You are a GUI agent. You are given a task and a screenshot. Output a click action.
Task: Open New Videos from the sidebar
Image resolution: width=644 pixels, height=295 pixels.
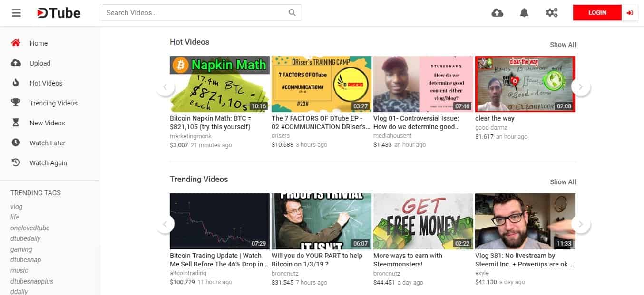coord(47,123)
